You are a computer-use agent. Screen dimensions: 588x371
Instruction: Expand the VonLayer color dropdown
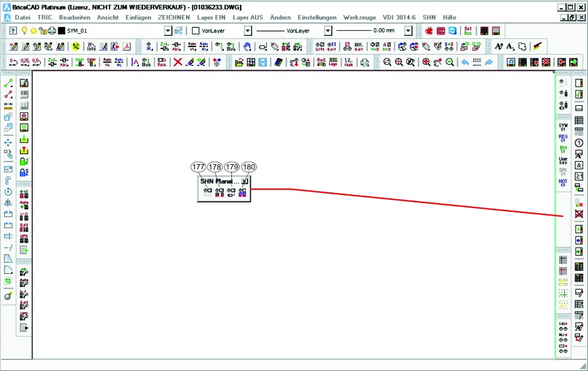click(x=248, y=31)
